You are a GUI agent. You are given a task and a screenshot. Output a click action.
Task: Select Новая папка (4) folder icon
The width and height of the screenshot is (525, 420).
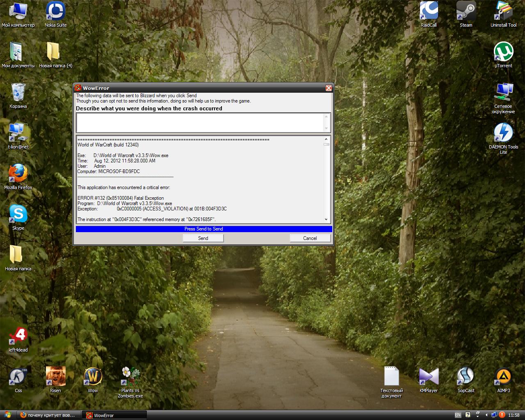[55, 55]
